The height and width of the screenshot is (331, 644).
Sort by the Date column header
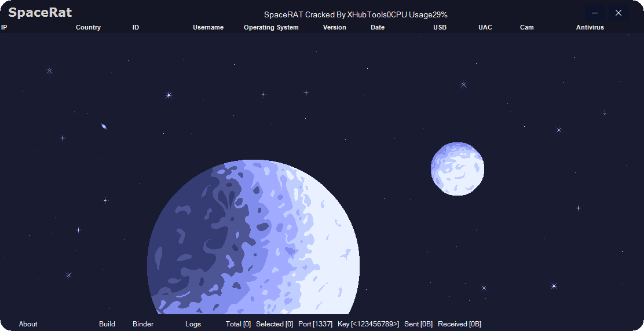click(x=377, y=27)
